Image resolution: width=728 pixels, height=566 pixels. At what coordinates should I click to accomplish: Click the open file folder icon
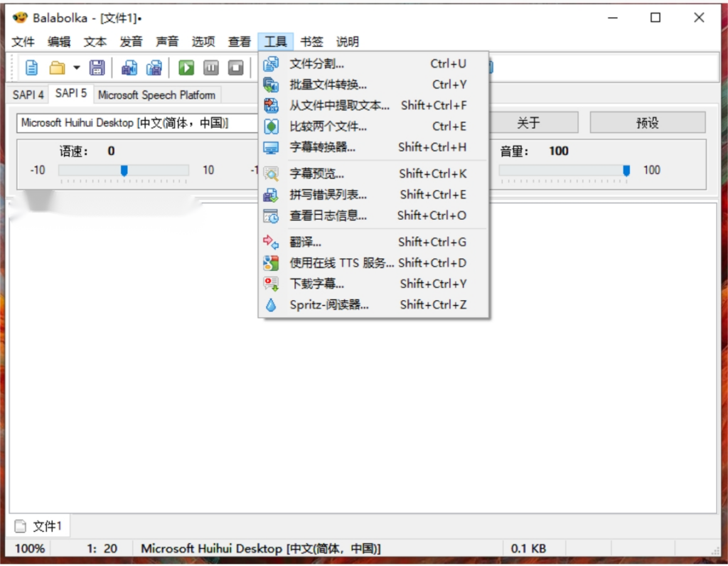point(57,68)
